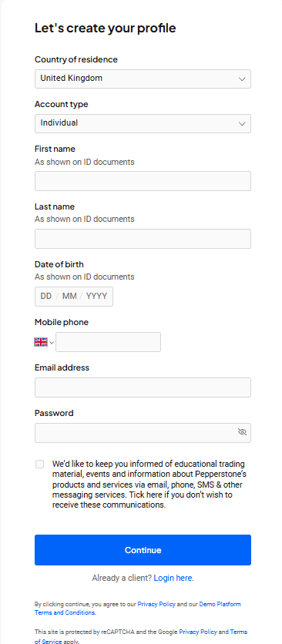The height and width of the screenshot is (644, 282).
Task: Focus the Password field
Action: point(143,433)
